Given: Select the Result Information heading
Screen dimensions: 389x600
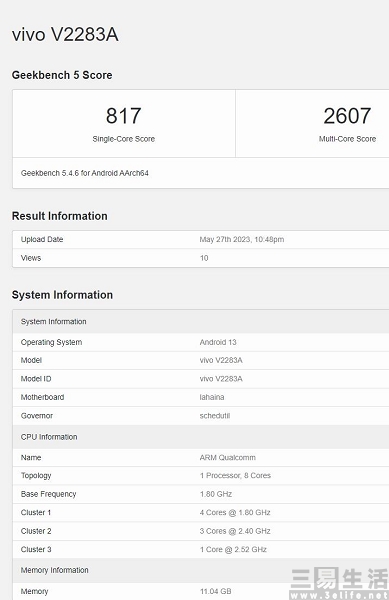Looking at the screenshot, I should [x=60, y=216].
